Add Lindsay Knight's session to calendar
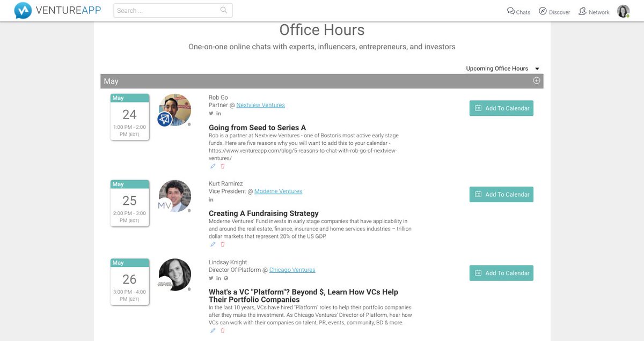 [501, 273]
